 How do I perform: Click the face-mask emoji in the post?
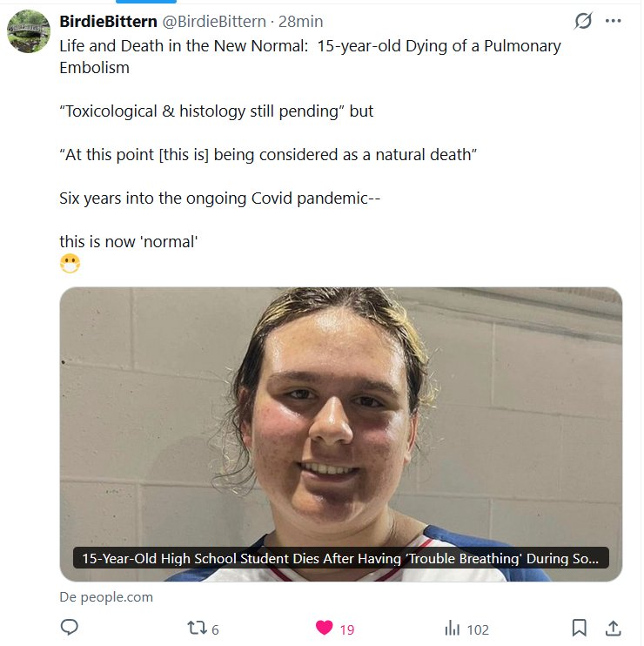(x=70, y=265)
